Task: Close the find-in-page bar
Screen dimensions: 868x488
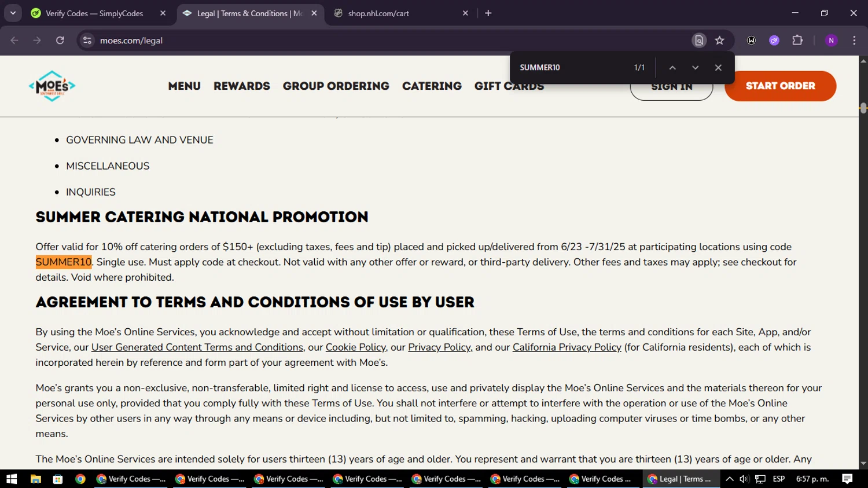Action: pos(718,68)
